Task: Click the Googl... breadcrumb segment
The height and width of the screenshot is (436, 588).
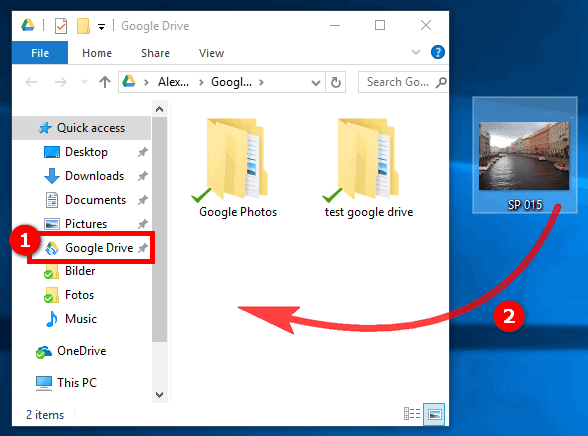Action: point(231,82)
